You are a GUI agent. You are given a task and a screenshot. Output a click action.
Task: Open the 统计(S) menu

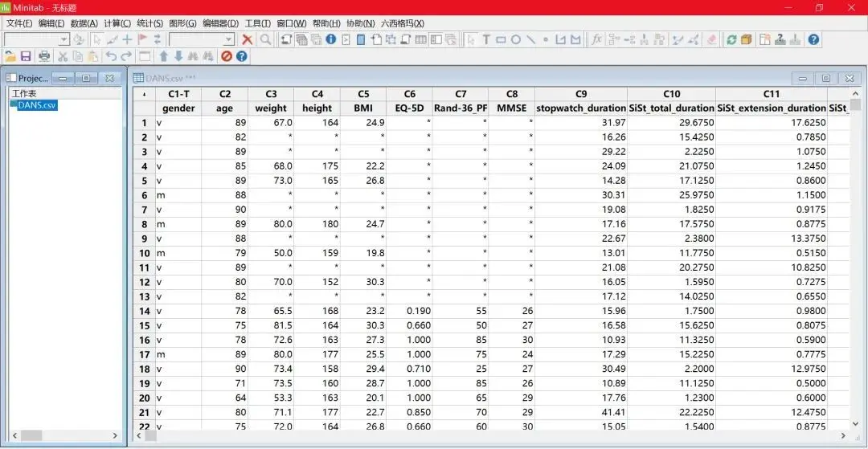[x=149, y=23]
